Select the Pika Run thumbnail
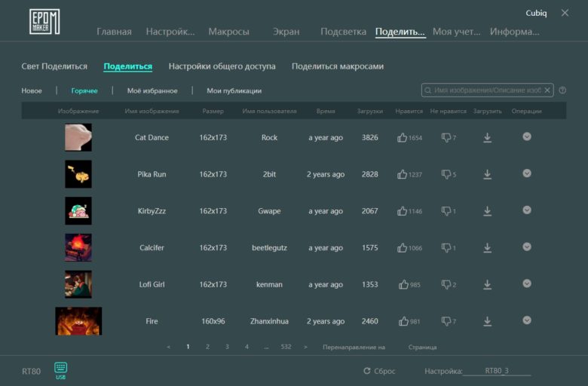Image resolution: width=588 pixels, height=386 pixels. 78,174
